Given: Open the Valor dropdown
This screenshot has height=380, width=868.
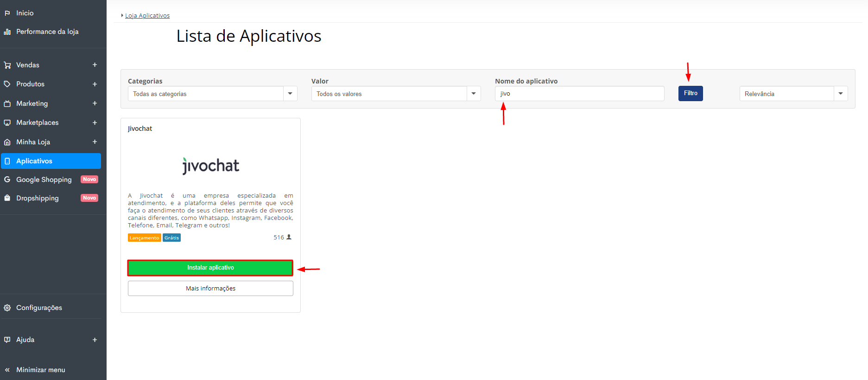Looking at the screenshot, I should point(396,94).
